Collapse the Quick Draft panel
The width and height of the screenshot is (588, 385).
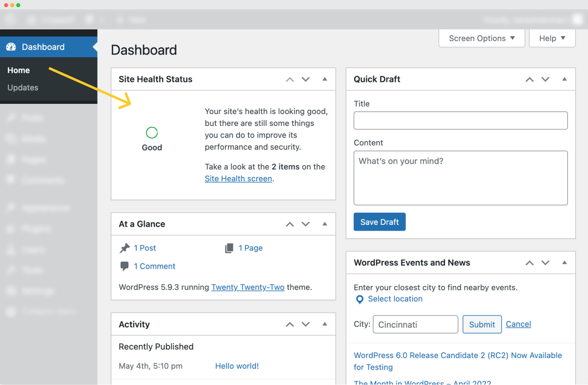pos(564,79)
